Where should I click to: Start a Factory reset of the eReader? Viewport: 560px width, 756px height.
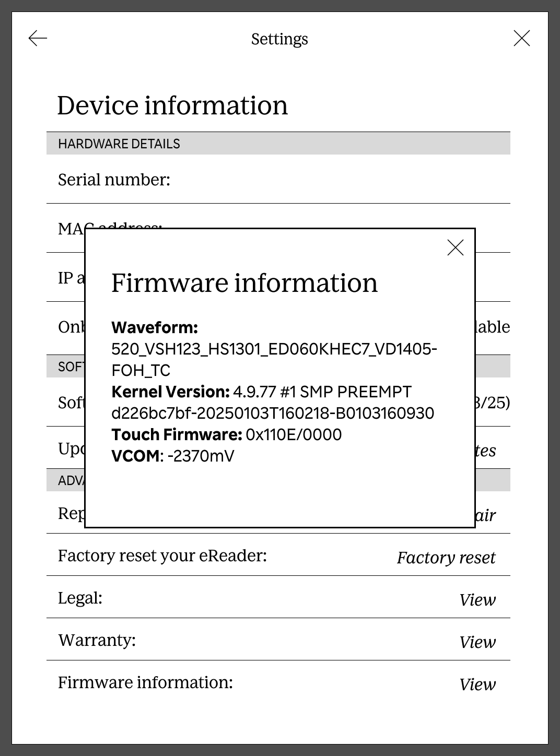[446, 558]
